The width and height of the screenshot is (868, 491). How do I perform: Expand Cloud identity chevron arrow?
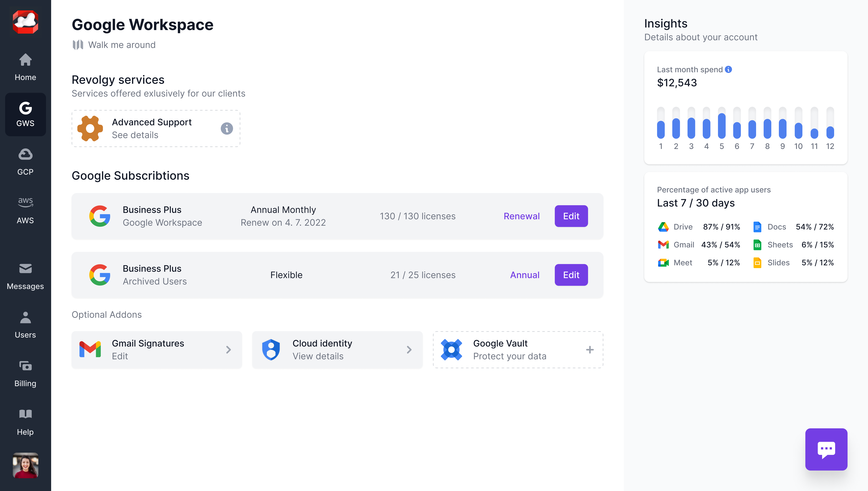(x=409, y=350)
